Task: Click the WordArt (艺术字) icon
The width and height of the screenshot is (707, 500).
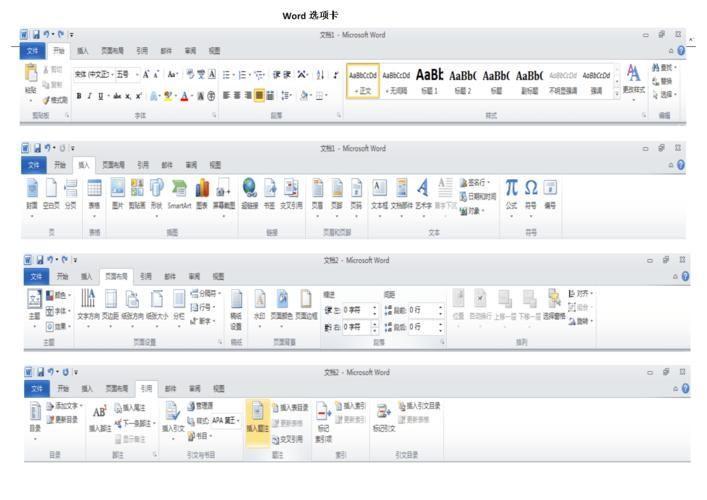Action: [x=423, y=188]
